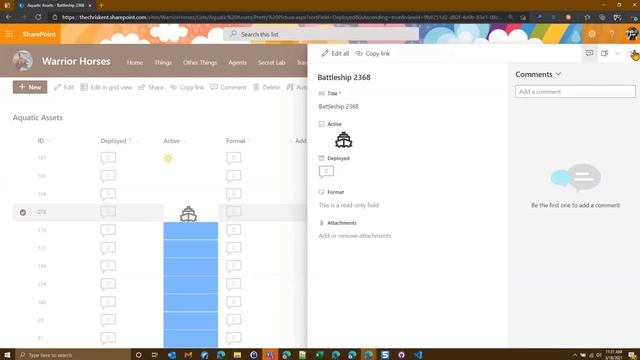Open Agents in site navigation

click(237, 62)
